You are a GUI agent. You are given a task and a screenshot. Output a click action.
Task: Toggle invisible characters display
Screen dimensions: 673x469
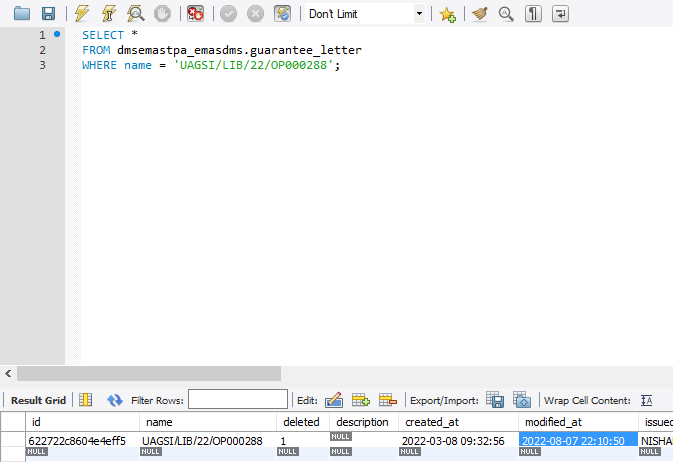click(x=534, y=14)
